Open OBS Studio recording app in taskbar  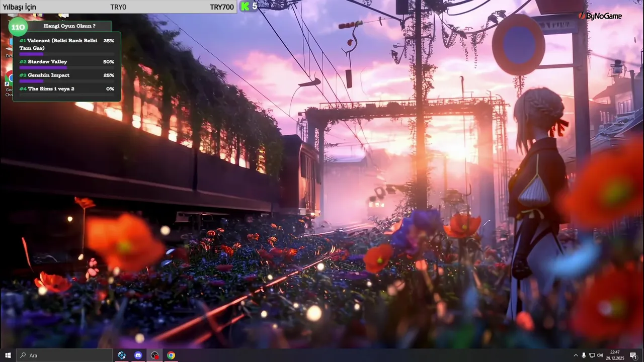[154, 355]
